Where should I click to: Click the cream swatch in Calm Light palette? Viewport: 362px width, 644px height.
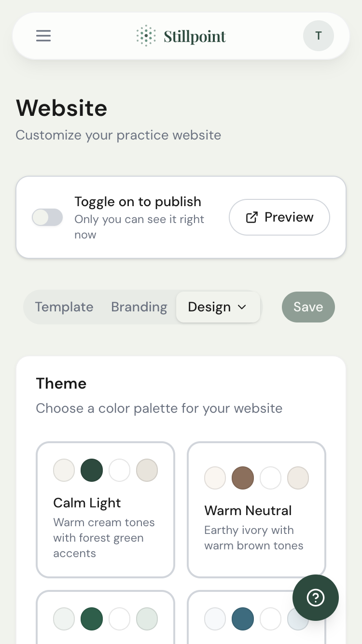64,470
